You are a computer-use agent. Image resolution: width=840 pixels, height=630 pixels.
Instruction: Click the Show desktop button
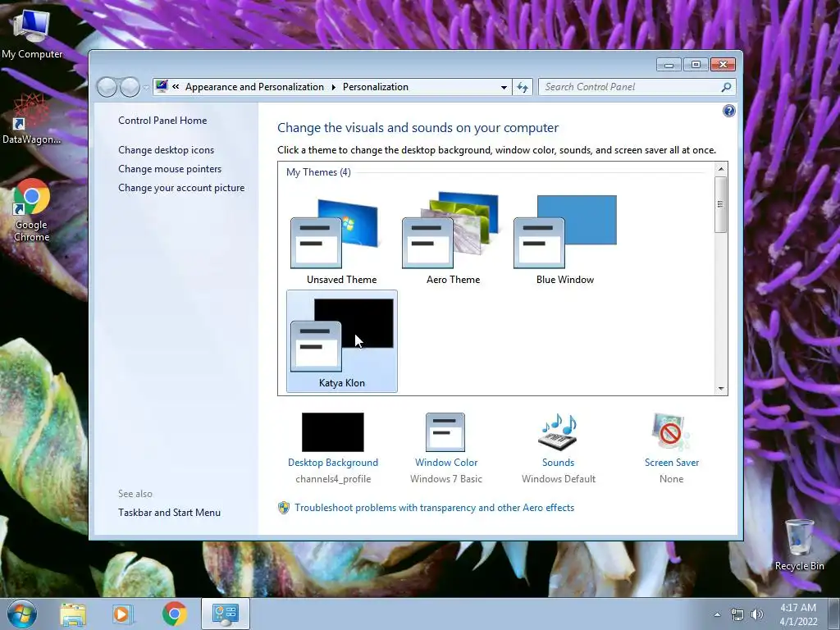pyautogui.click(x=834, y=614)
